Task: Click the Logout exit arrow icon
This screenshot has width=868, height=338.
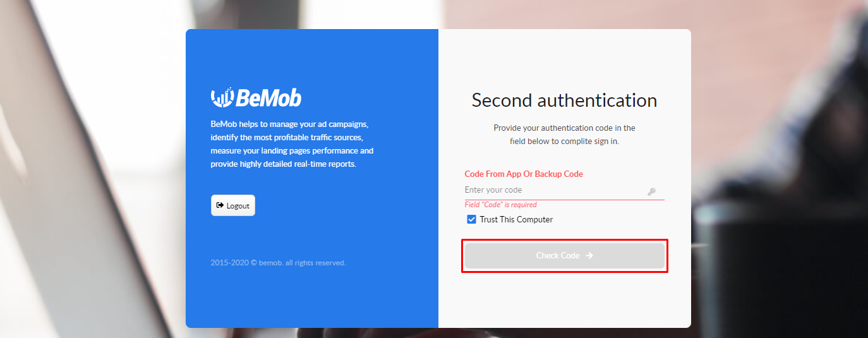Action: 220,205
